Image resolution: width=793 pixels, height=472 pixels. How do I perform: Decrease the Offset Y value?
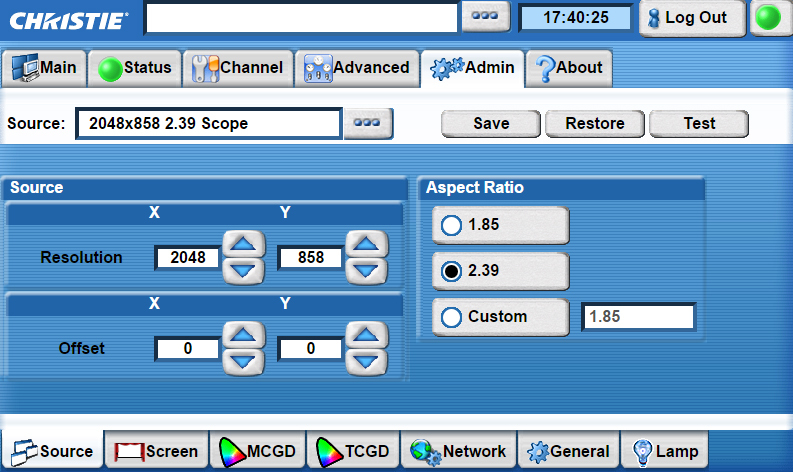click(x=366, y=361)
